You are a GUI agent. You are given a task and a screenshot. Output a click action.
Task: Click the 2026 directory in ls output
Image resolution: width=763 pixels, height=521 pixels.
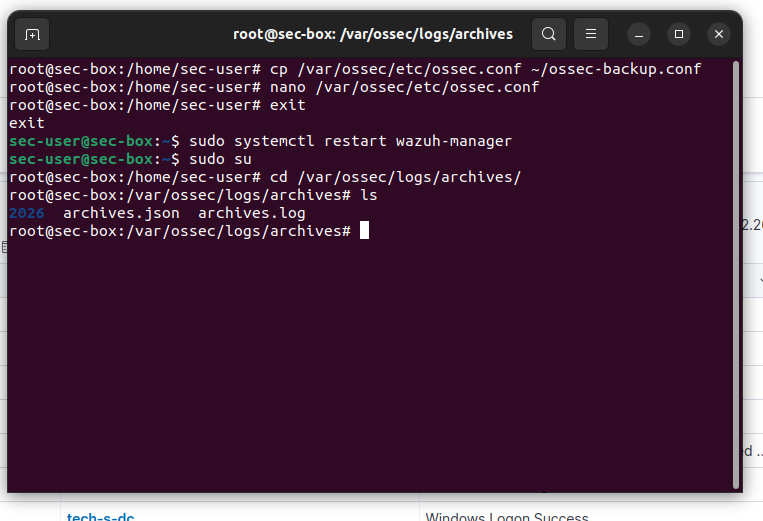[x=26, y=213]
